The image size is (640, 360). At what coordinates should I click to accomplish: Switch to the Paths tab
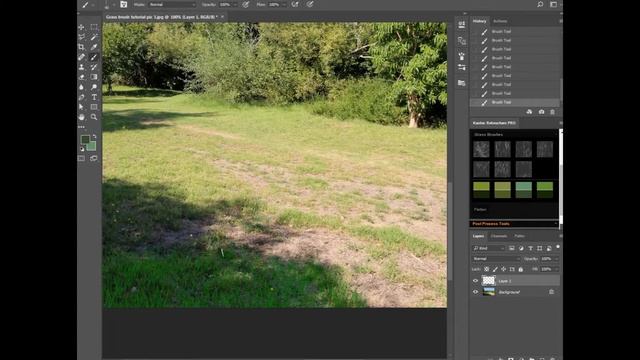click(519, 236)
